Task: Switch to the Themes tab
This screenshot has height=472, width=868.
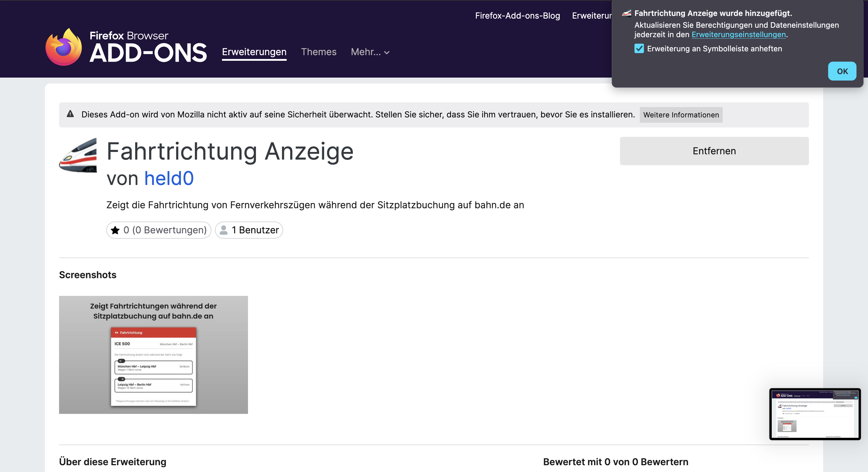Action: [319, 52]
